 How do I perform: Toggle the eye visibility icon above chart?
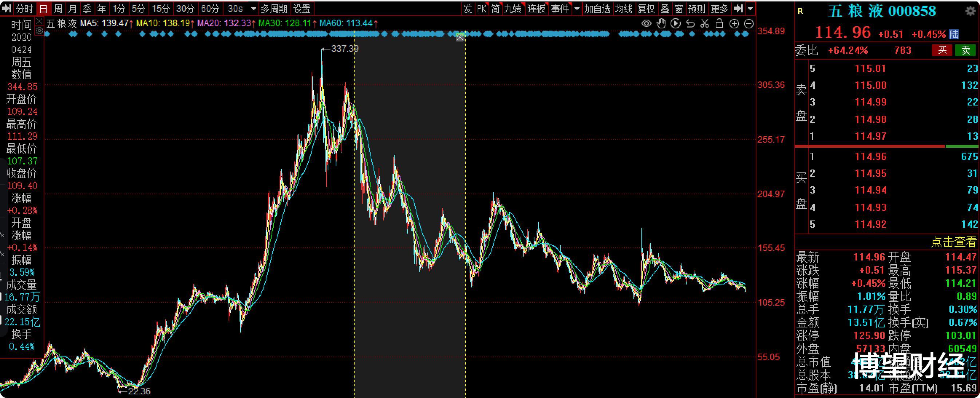pos(647,24)
